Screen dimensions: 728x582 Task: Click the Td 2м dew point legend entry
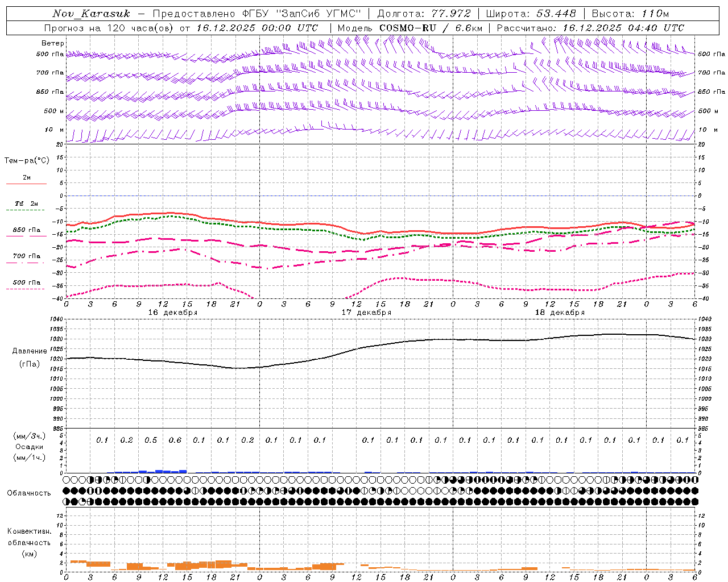pos(26,203)
